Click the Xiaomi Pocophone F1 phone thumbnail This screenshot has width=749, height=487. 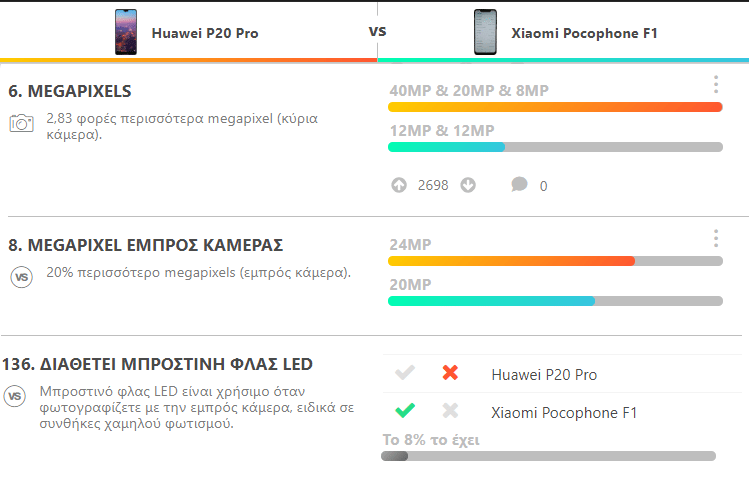tap(485, 32)
